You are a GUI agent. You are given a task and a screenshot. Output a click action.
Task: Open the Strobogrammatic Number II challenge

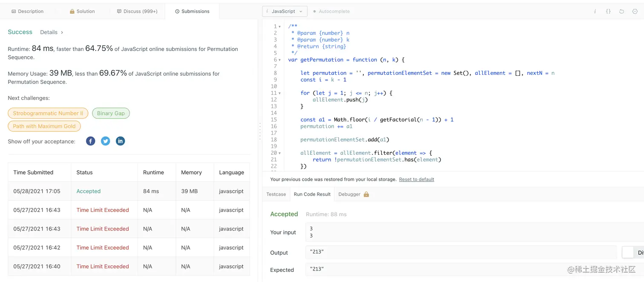pos(48,114)
